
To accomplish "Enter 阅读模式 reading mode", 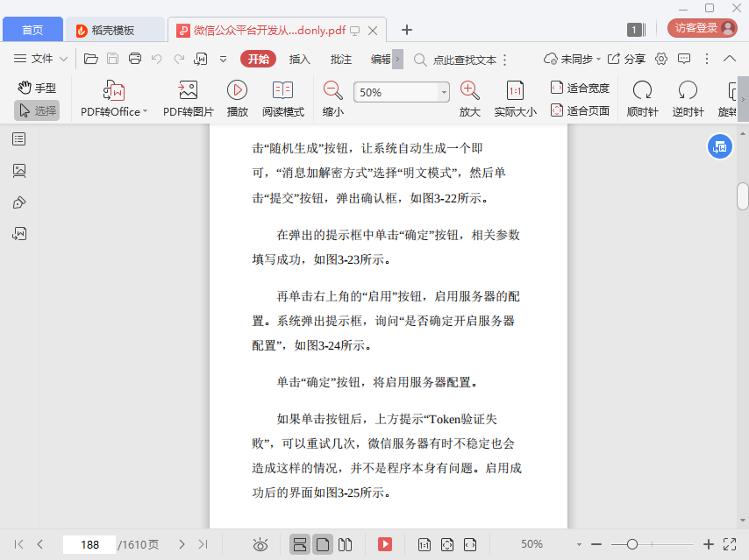I will pos(282,98).
